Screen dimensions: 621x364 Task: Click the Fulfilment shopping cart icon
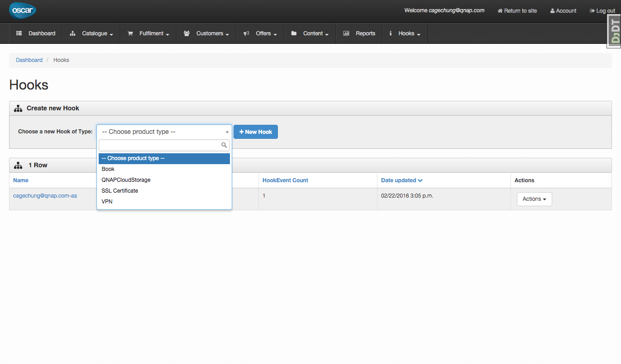[130, 33]
